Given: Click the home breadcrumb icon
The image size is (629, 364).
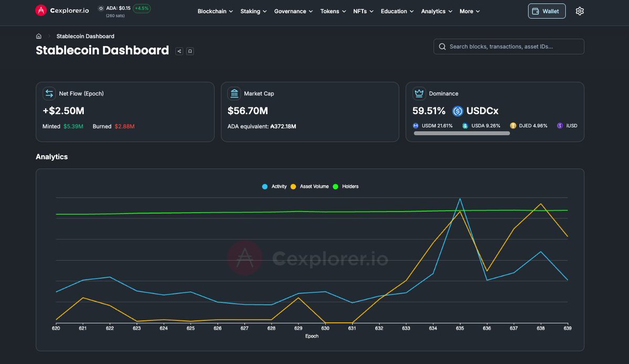Looking at the screenshot, I should [38, 36].
